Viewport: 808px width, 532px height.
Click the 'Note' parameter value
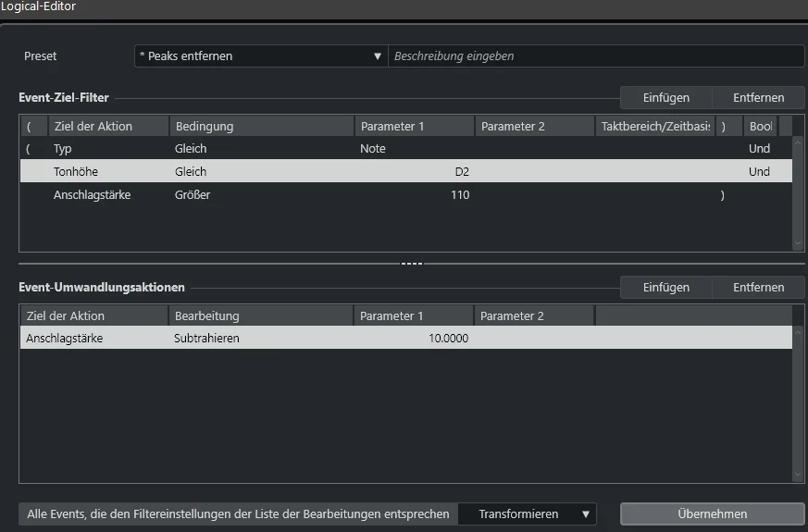[x=373, y=149]
